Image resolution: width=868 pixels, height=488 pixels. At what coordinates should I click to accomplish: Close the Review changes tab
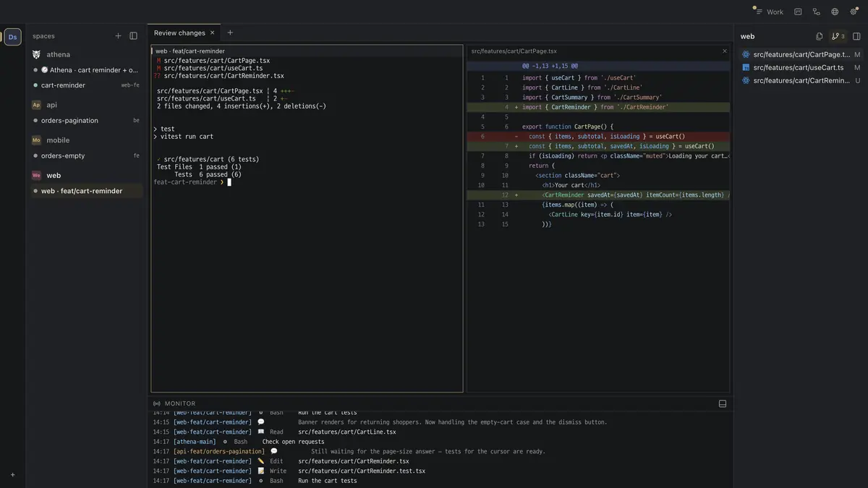click(x=212, y=33)
